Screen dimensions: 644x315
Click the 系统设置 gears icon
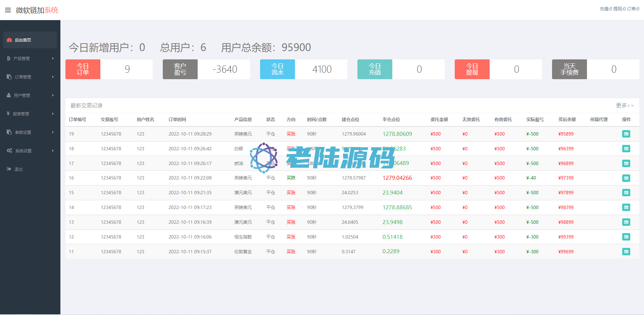pyautogui.click(x=9, y=151)
